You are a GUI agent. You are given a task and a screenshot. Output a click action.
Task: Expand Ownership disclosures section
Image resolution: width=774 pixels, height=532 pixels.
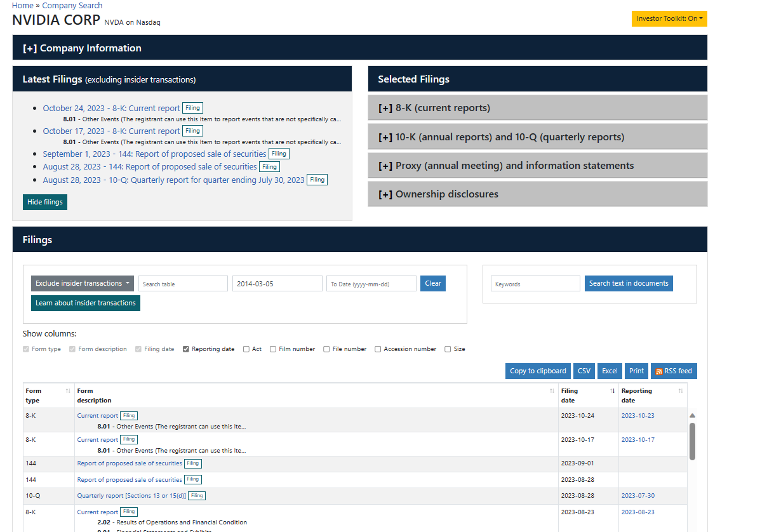click(x=537, y=194)
